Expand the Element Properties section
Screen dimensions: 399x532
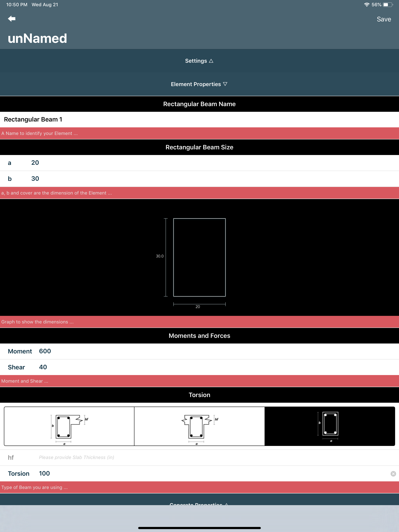pyautogui.click(x=199, y=84)
